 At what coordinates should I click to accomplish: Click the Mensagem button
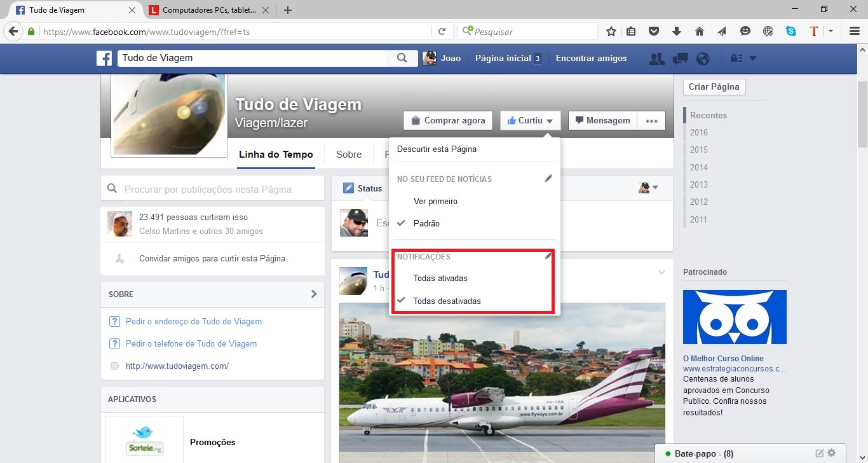point(602,120)
